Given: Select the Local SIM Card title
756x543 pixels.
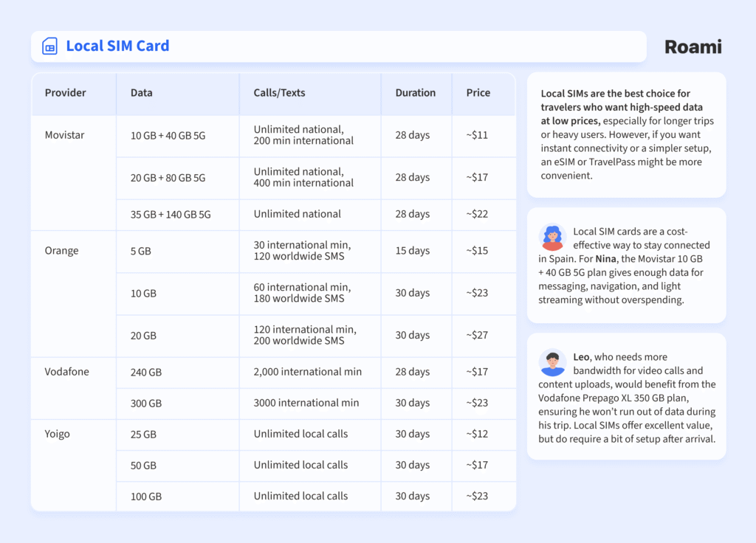Looking at the screenshot, I should click(x=117, y=46).
